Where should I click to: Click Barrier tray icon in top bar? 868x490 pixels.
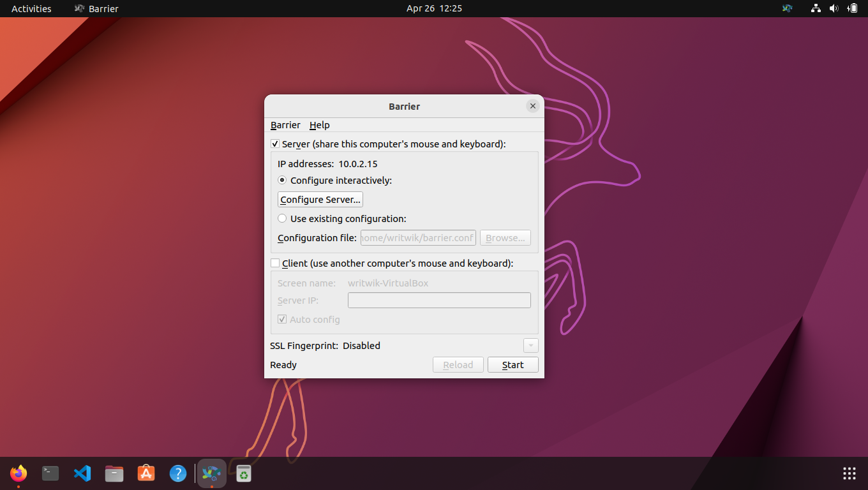(787, 8)
